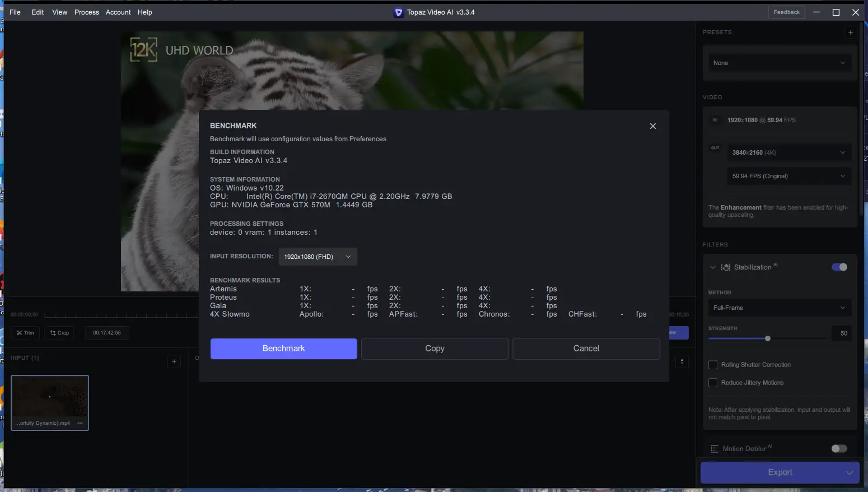Viewport: 868px width, 492px height.
Task: Click the Motion Deblur filter icon
Action: 714,449
